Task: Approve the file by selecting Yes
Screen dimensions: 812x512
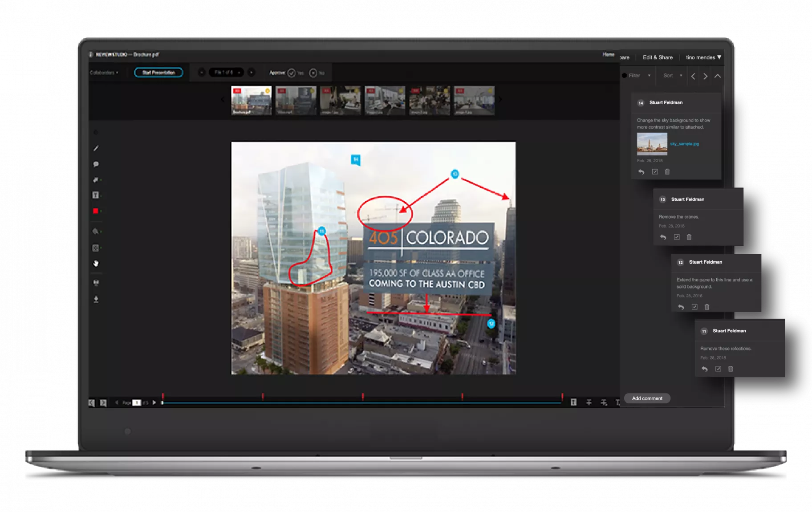Action: coord(292,72)
